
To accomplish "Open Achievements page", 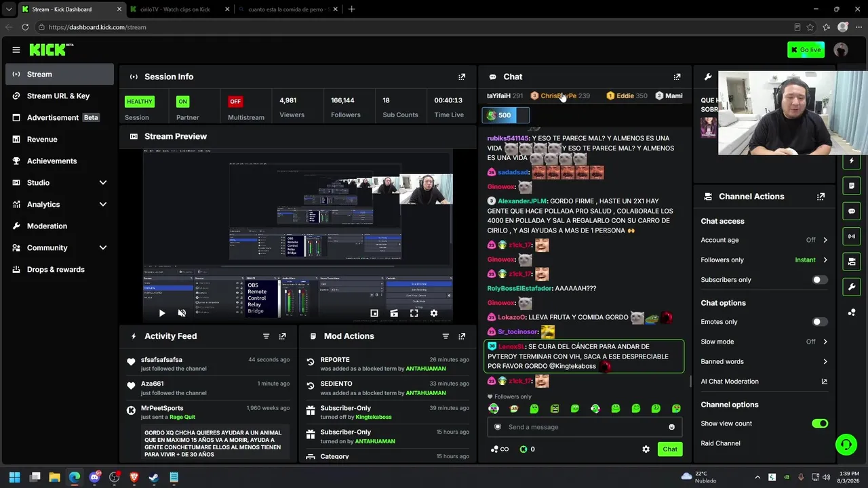I will tap(60, 161).
